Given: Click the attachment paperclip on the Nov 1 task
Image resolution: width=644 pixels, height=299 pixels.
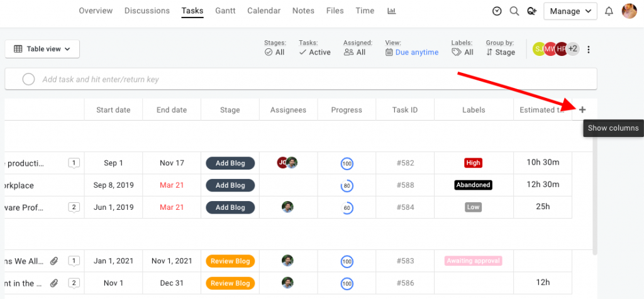Looking at the screenshot, I should 55,283.
